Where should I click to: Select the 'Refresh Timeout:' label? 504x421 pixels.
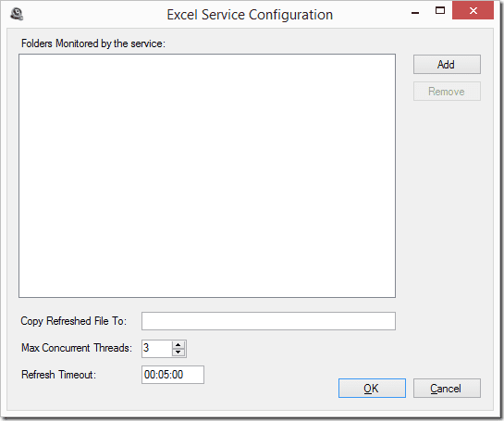pos(58,375)
